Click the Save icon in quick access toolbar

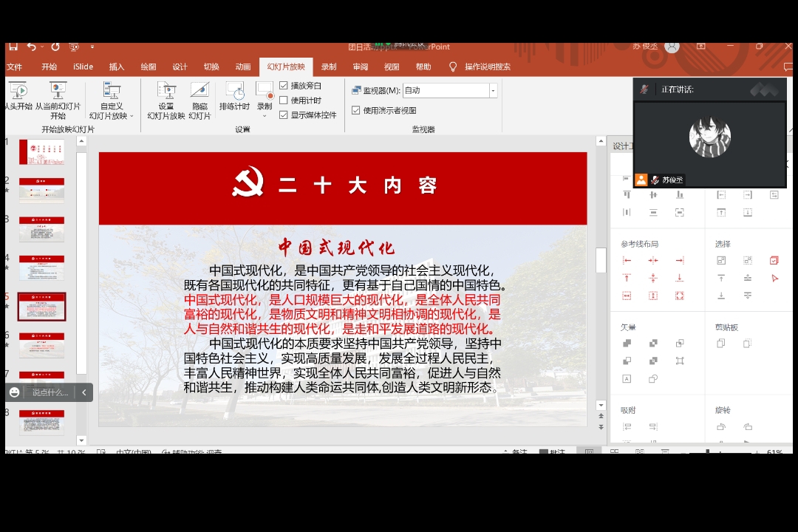(13, 47)
